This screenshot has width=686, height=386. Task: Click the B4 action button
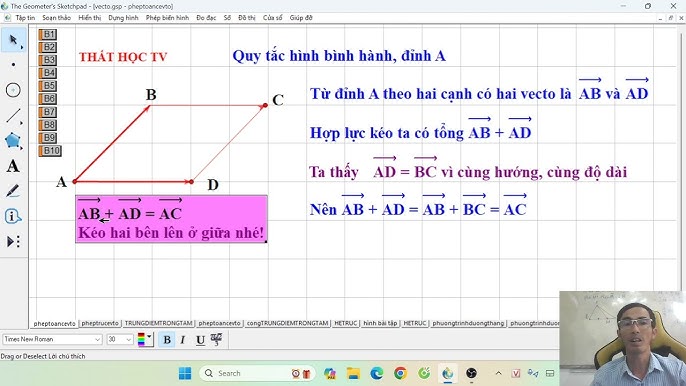click(x=47, y=73)
